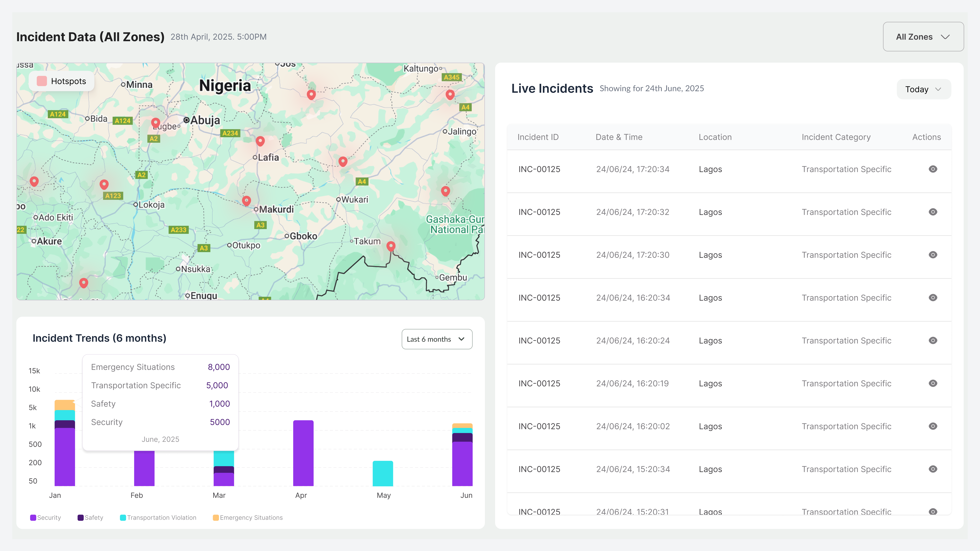
Task: View incident logged at 15:20:34
Action: click(933, 469)
